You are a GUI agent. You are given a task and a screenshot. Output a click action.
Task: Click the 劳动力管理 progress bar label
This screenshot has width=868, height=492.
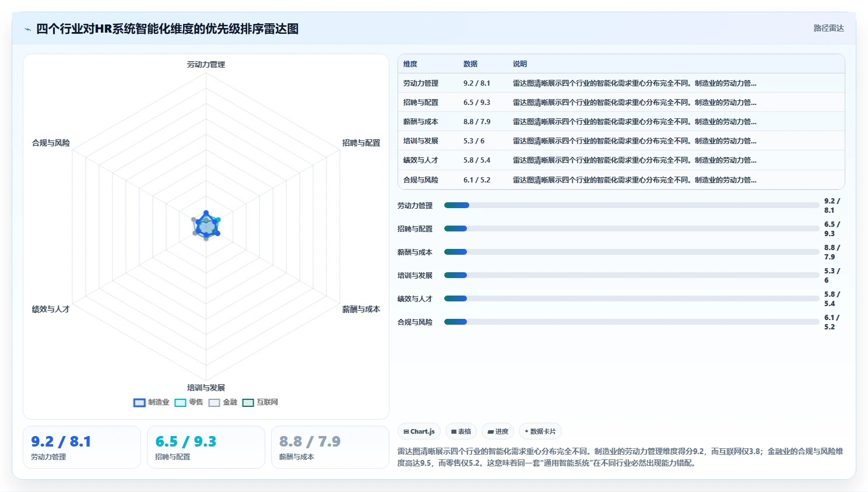point(415,206)
